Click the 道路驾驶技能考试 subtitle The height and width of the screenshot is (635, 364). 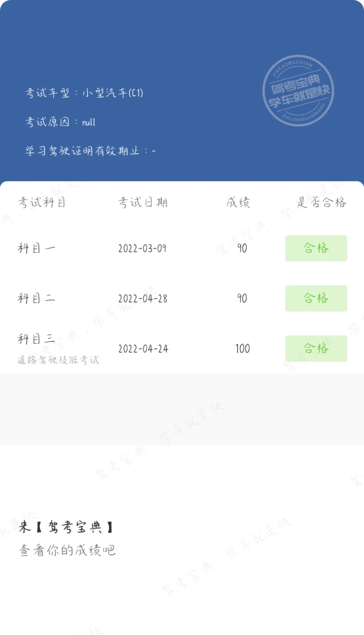tap(59, 360)
